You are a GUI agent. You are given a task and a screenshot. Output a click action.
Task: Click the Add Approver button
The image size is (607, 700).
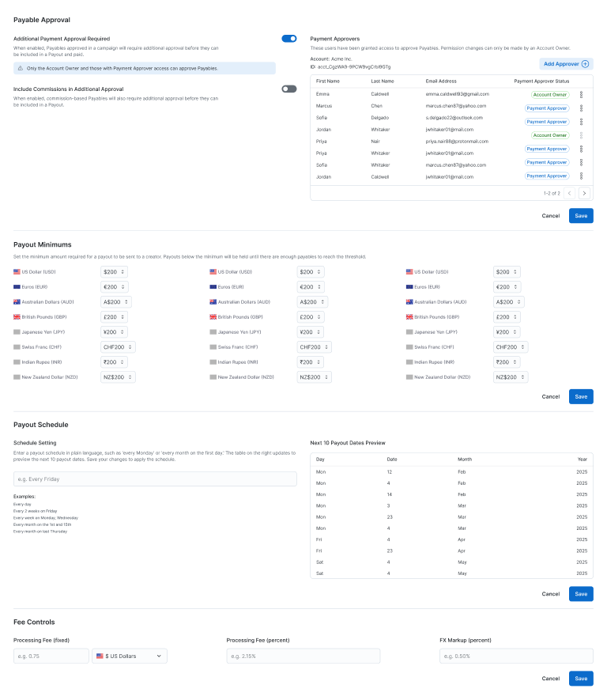pos(565,63)
